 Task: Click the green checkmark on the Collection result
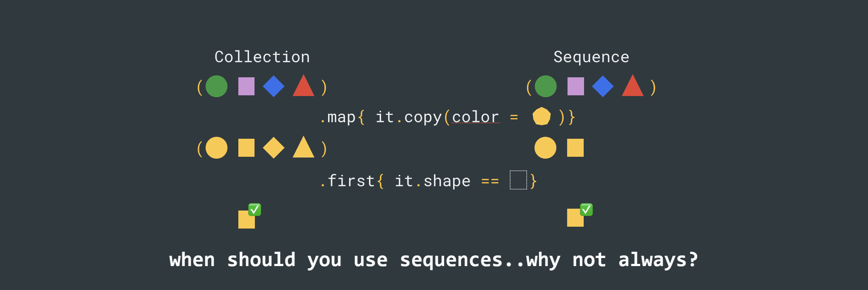coord(255,210)
